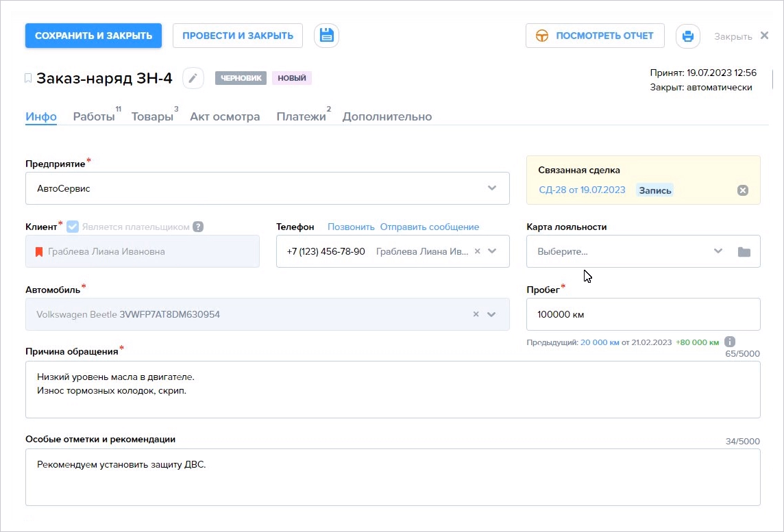
Task: Switch to the Инфо tab
Action: (41, 116)
